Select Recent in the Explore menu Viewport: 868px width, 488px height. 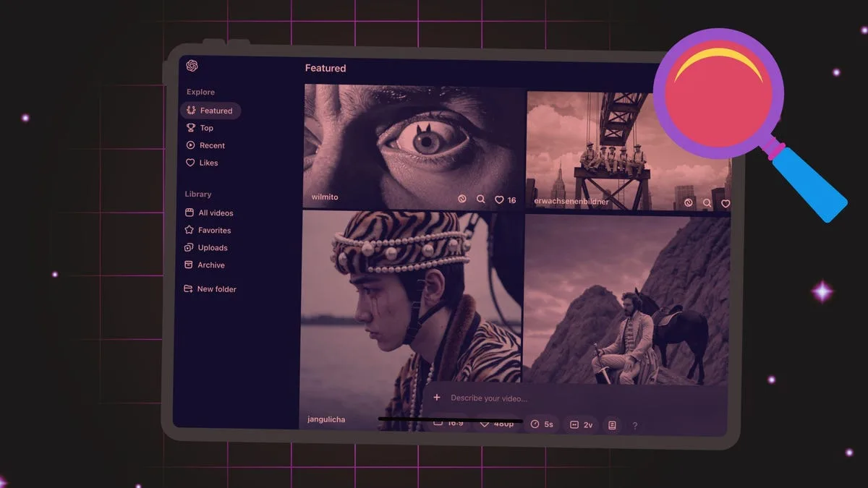click(x=209, y=145)
